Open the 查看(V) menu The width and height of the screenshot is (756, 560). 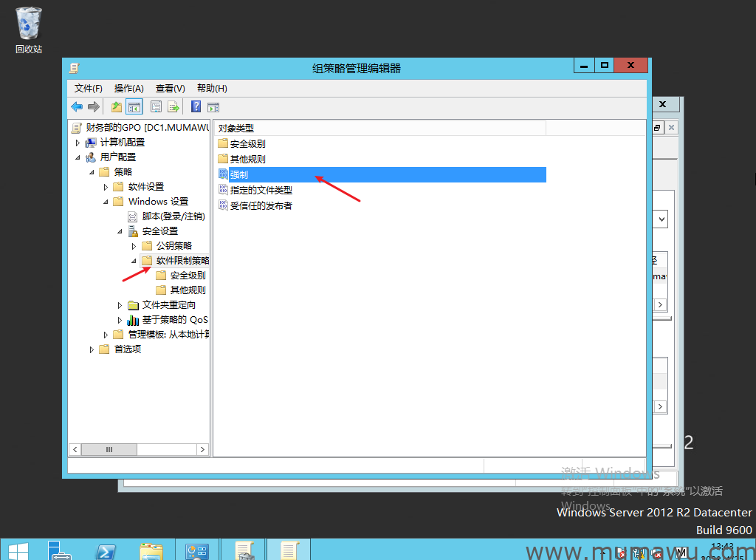point(170,88)
